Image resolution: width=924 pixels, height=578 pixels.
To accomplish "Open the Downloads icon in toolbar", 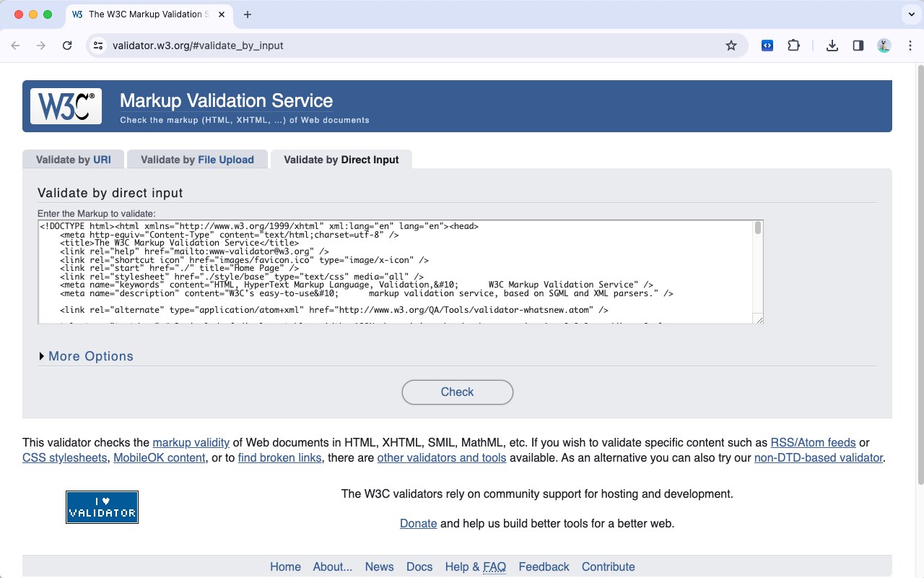I will [832, 46].
